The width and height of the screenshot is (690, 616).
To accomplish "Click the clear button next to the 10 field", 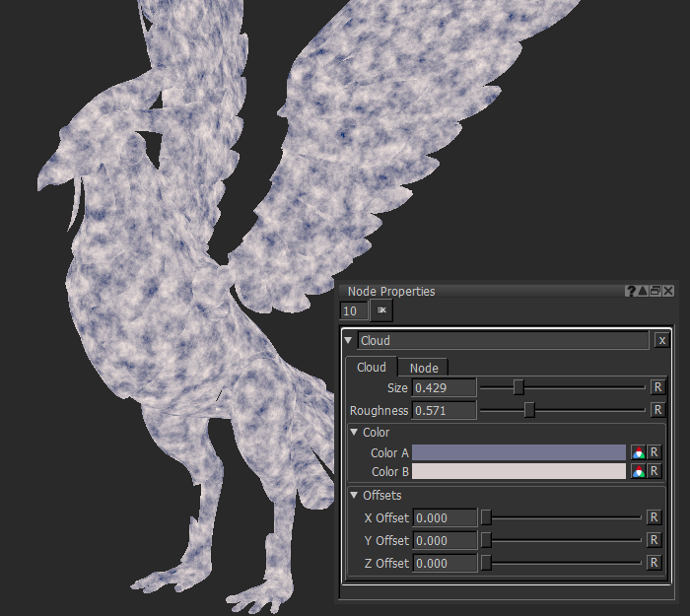I will pyautogui.click(x=381, y=310).
